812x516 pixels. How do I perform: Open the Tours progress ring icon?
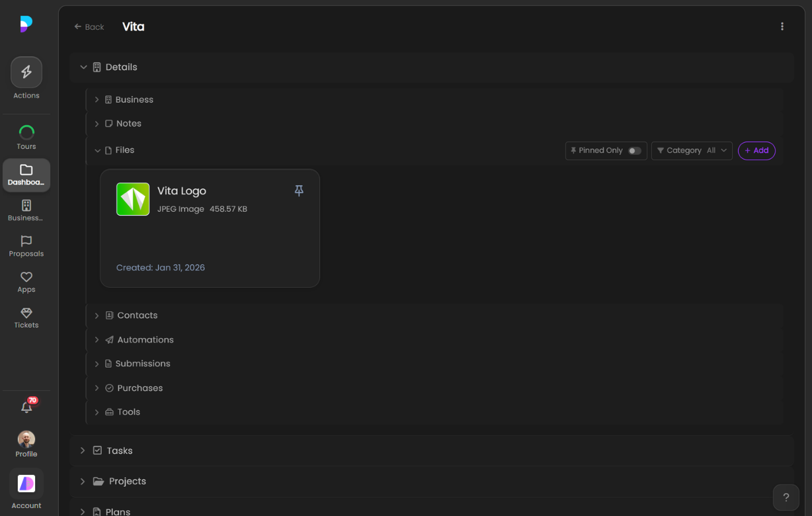point(26,132)
